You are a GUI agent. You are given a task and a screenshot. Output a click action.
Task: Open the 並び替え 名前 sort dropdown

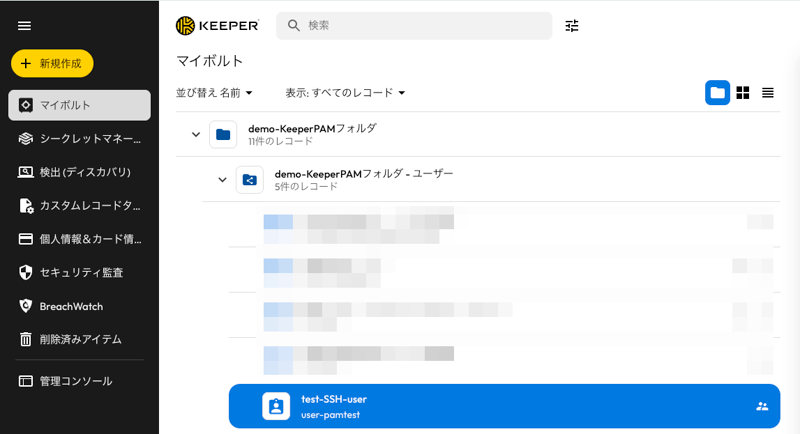[214, 93]
